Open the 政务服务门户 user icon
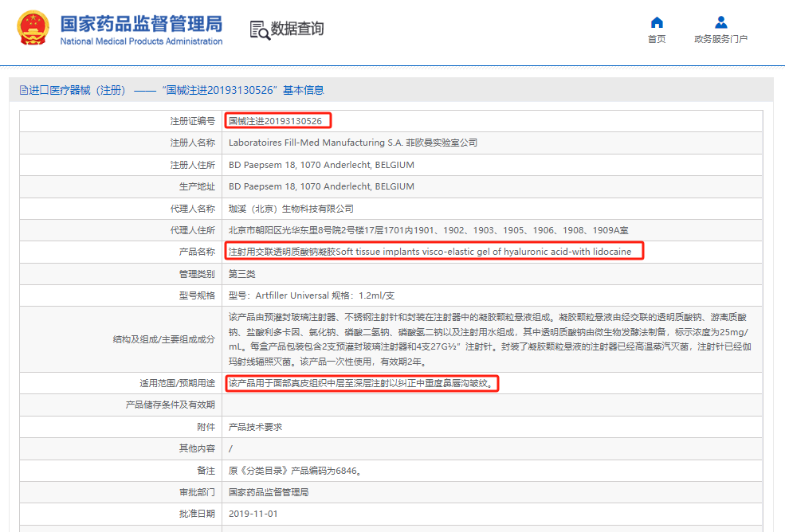 (721, 22)
